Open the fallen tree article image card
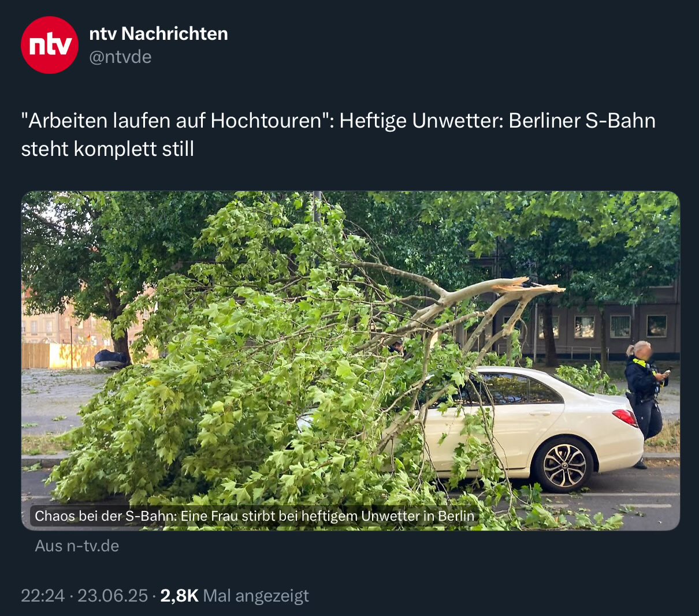Viewport: 699px width, 616px height. (x=351, y=361)
